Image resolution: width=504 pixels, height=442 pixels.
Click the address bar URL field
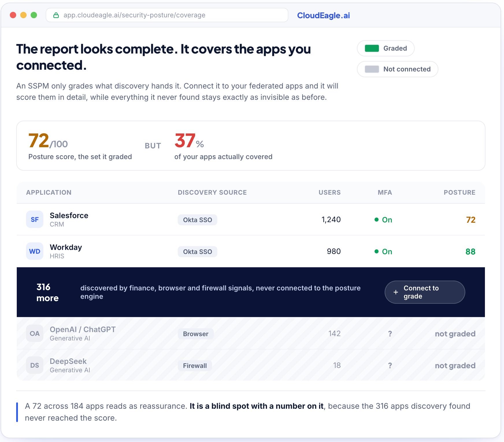pos(167,15)
